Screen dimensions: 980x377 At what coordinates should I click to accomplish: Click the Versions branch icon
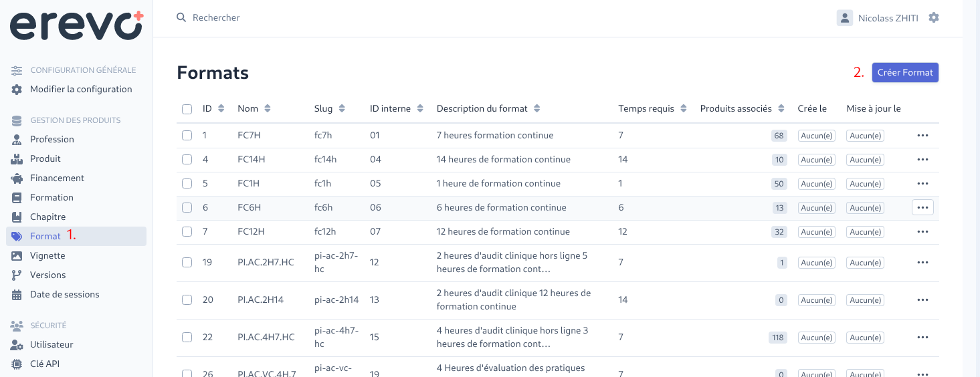[17, 275]
